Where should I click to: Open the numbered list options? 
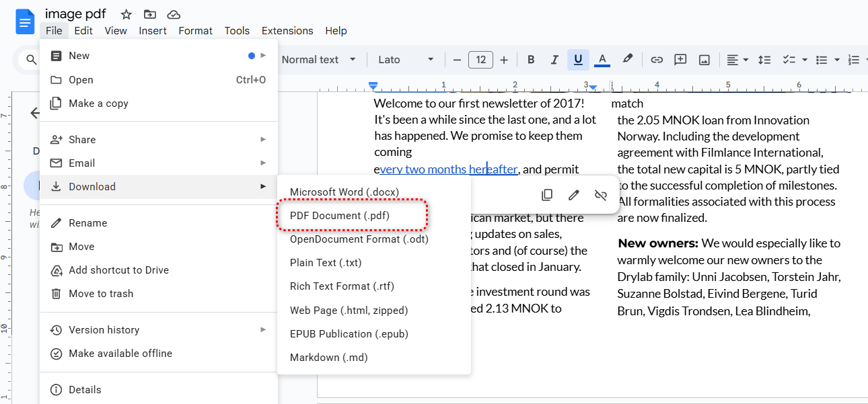(x=855, y=60)
